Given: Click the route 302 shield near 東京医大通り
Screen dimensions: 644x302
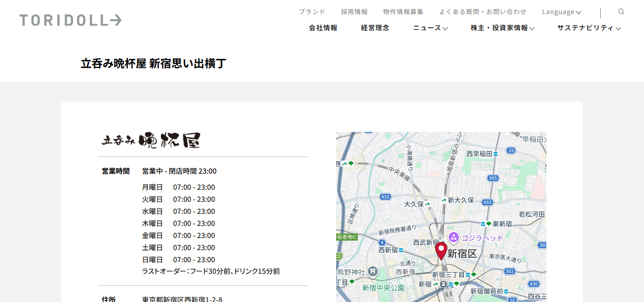Looking at the screenshot, I should click(x=509, y=271).
